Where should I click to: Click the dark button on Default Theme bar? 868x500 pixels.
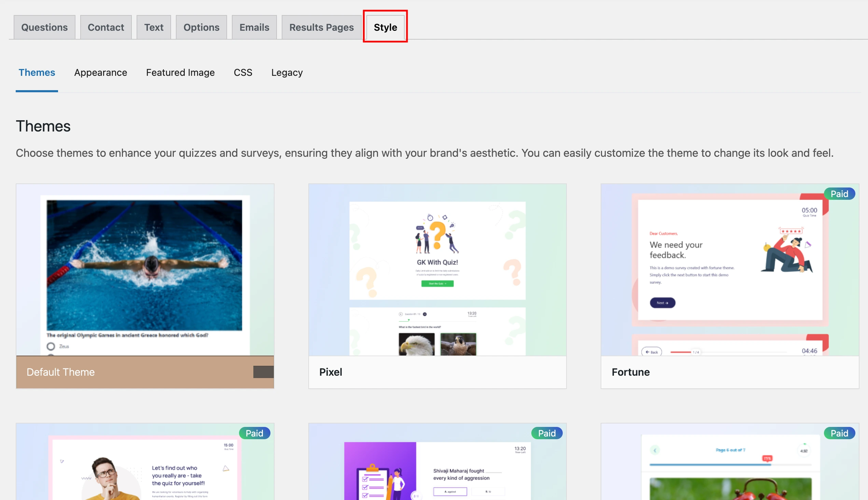(263, 372)
